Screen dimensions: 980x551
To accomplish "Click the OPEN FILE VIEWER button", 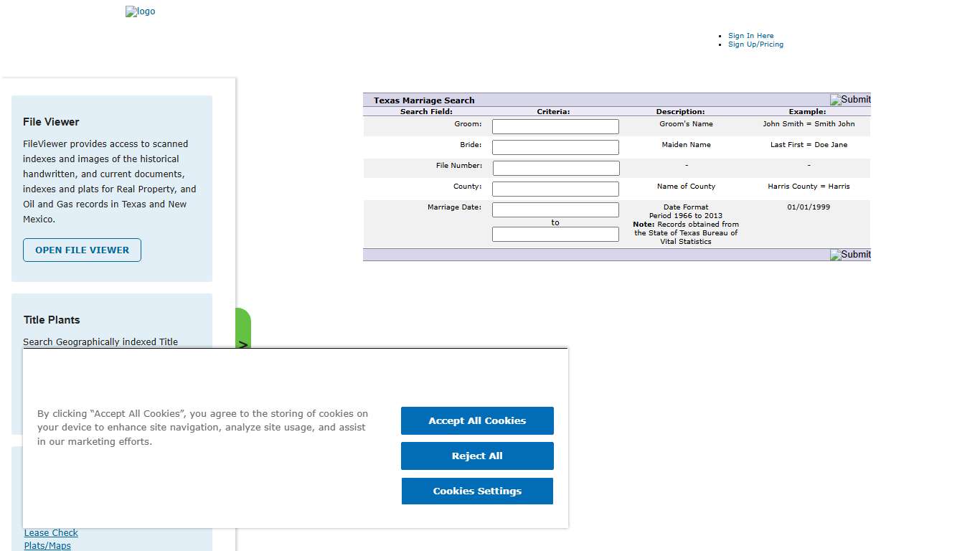I will point(82,250).
